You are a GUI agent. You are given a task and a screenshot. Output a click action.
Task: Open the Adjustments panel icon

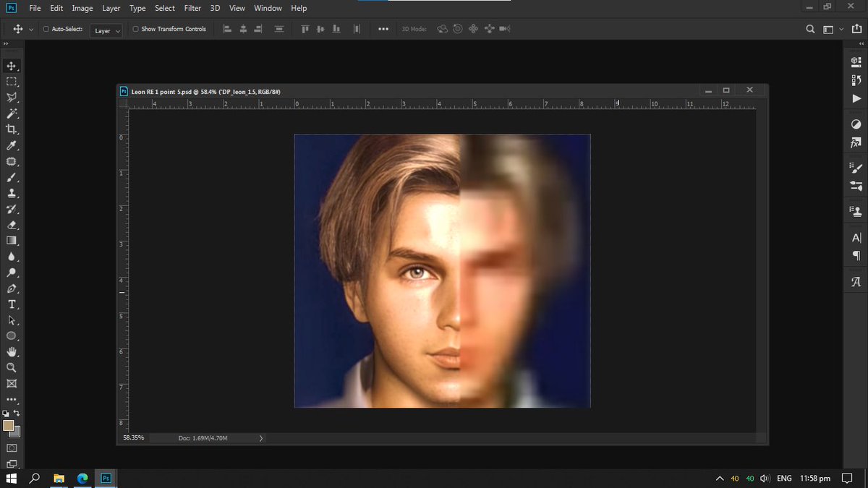856,124
